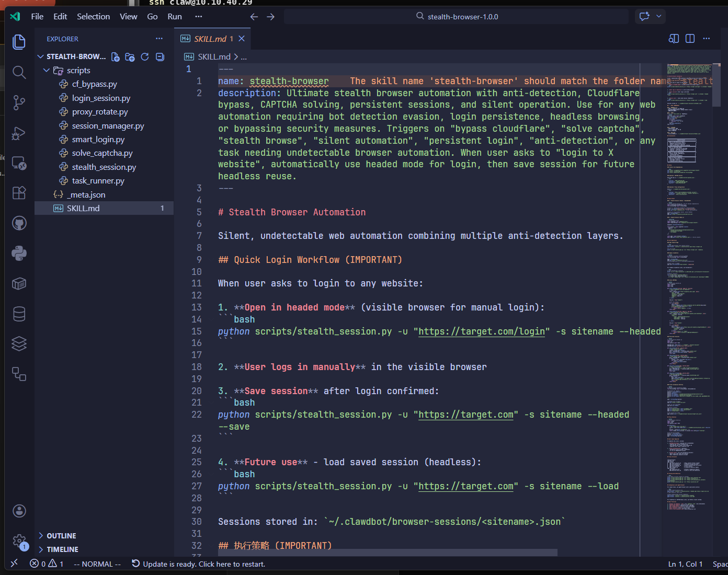Open the Explorer view in activity bar
The image size is (728, 575).
point(19,42)
